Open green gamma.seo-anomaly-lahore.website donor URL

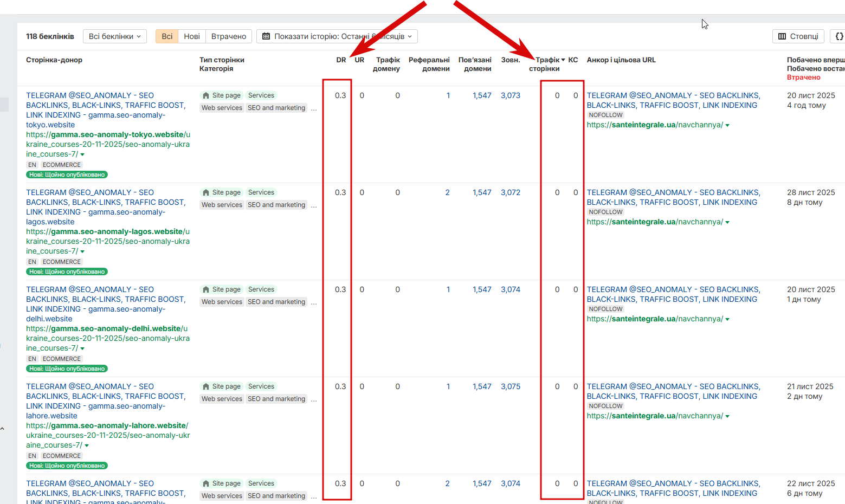click(108, 436)
